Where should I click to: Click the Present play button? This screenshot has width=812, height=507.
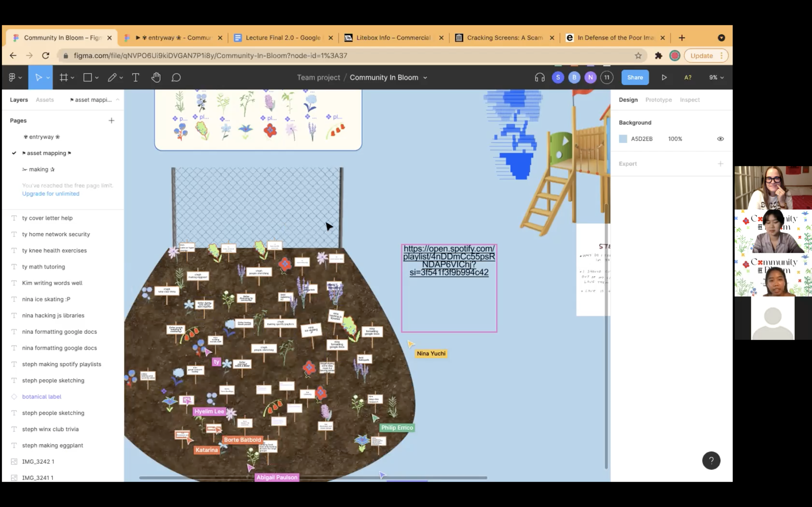664,77
